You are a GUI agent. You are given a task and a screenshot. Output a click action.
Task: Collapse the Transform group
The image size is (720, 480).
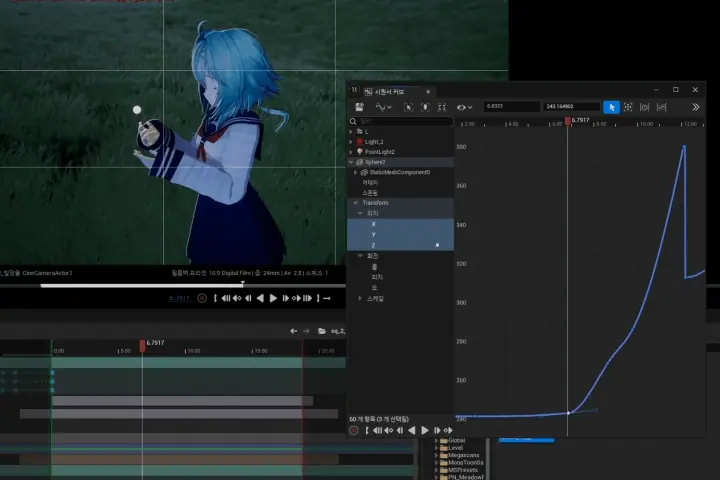coord(355,203)
